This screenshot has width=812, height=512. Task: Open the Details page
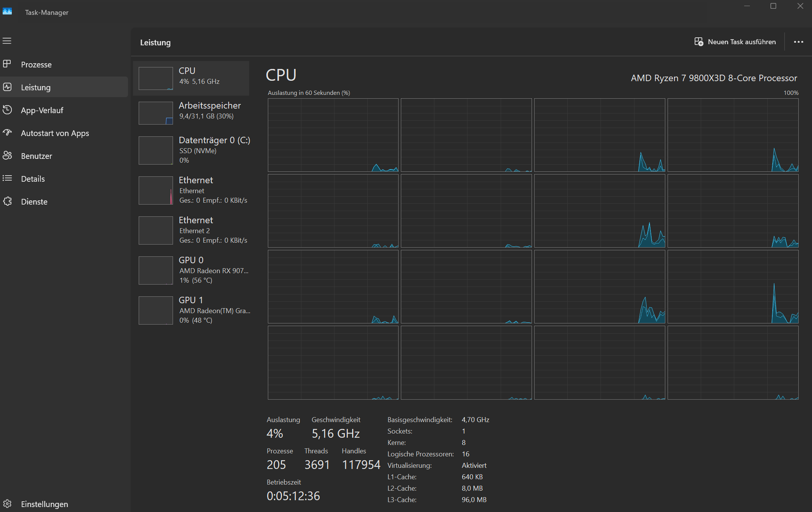pyautogui.click(x=64, y=179)
